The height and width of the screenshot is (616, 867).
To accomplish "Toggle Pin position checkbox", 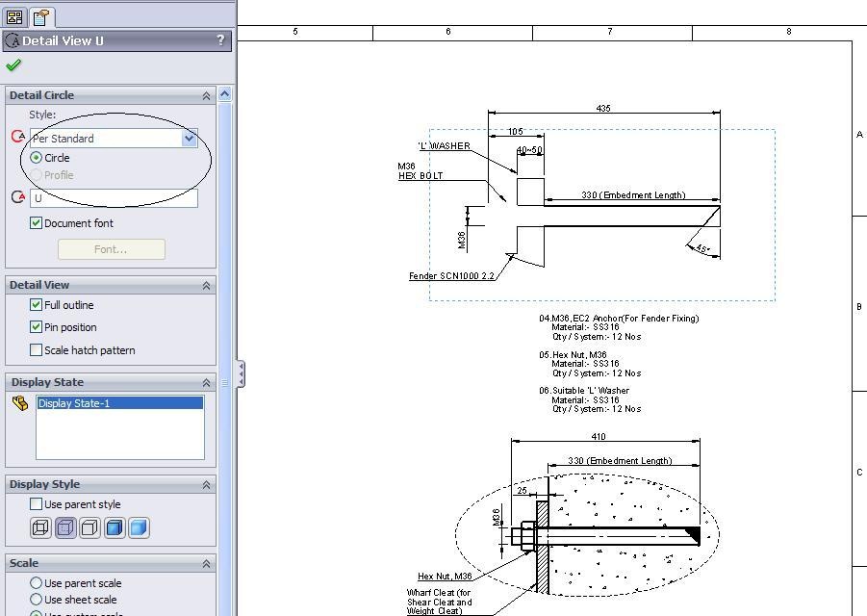I will pos(36,327).
